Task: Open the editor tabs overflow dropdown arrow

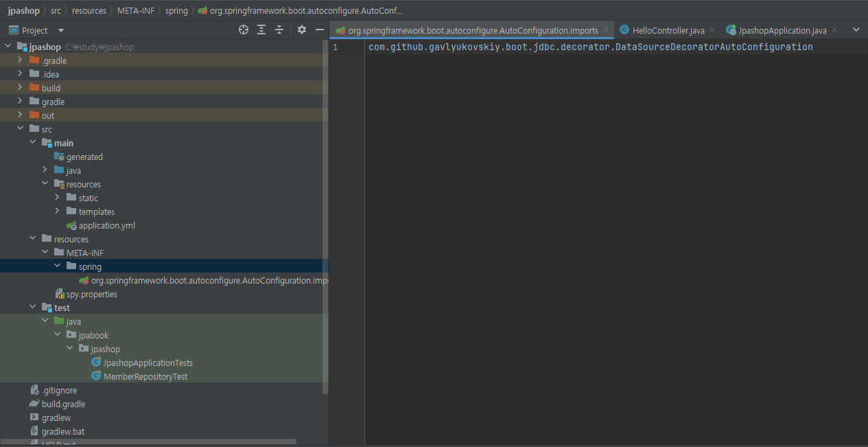Action: [x=856, y=30]
